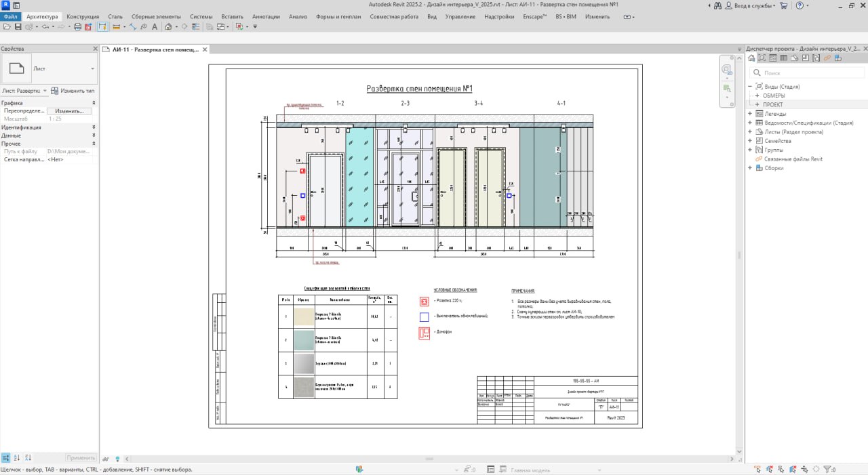
Task: Switch to the Аннотации ribbon tab
Action: coord(266,16)
